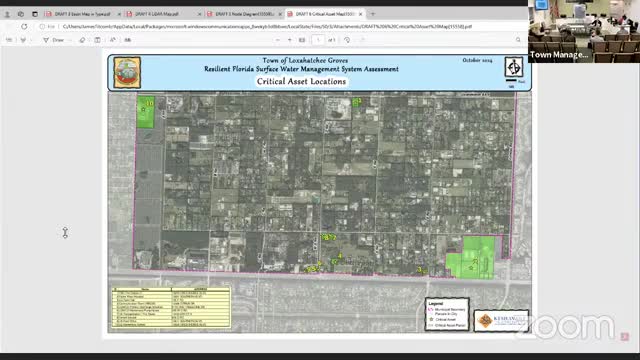Activate the Draw tool
This screenshot has width=640, height=360.
coord(54,40)
